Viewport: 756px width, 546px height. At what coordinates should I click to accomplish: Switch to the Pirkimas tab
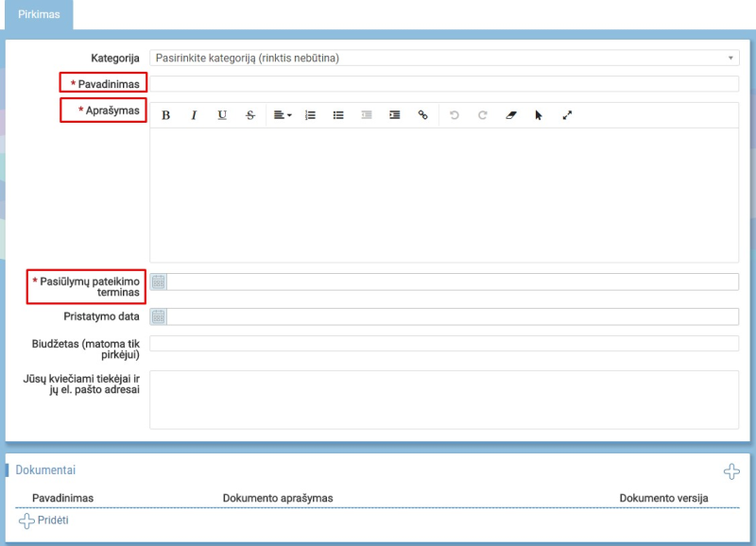pos(37,14)
